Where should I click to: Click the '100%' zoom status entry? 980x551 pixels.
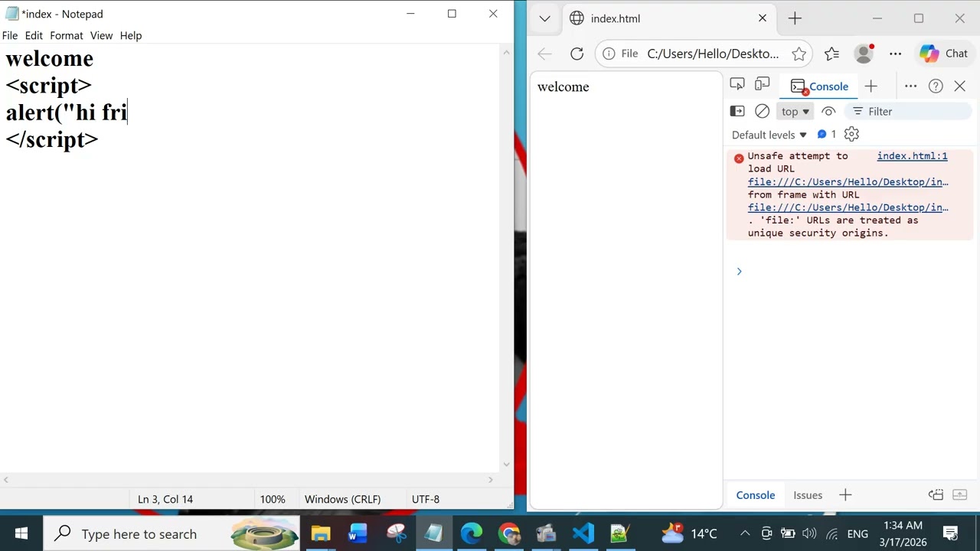(x=273, y=499)
